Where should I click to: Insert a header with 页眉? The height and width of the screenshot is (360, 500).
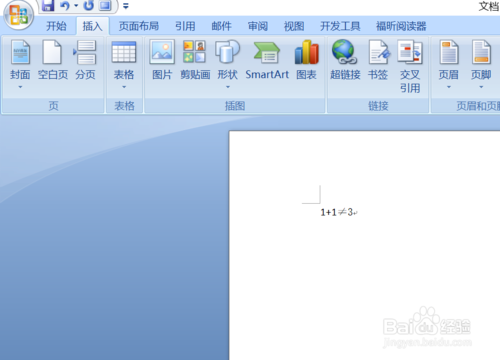pyautogui.click(x=449, y=60)
